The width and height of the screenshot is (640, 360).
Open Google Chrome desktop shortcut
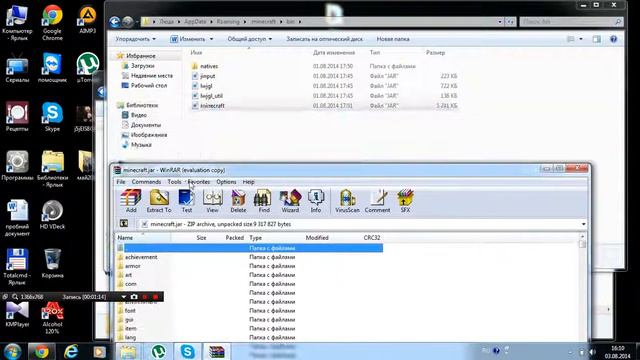point(52,22)
